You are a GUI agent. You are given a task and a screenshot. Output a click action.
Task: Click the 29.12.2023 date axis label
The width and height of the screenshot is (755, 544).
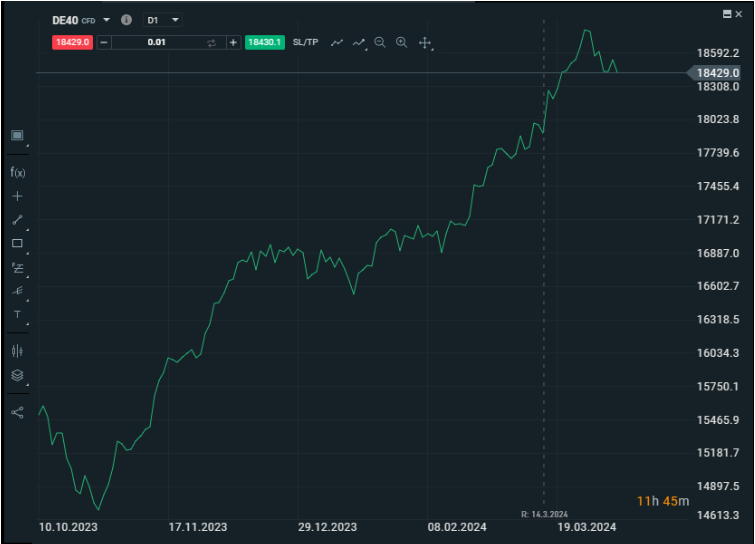327,527
